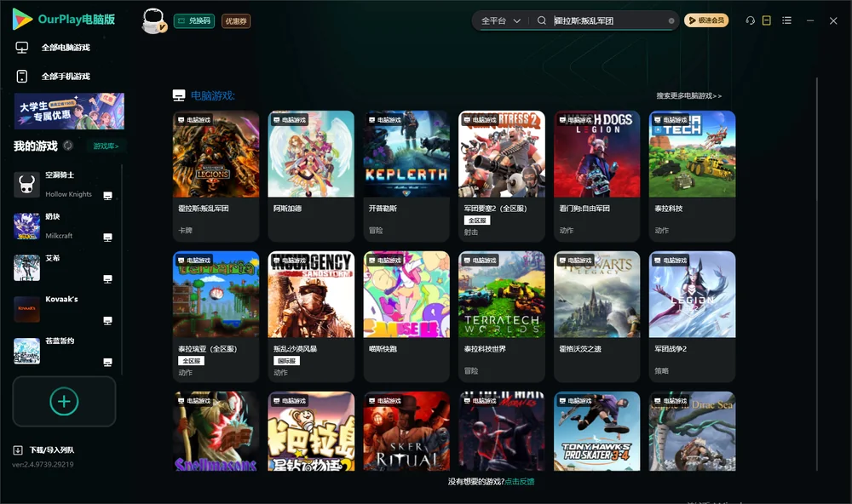Click the yellow window-mode icon beside headset
Viewport: 852px width, 504px height.
(x=767, y=20)
